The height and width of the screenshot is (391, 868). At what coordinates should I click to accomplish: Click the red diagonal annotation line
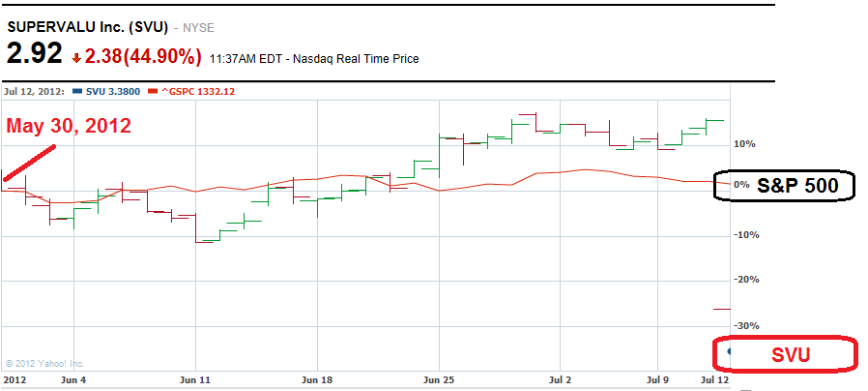pyautogui.click(x=29, y=164)
